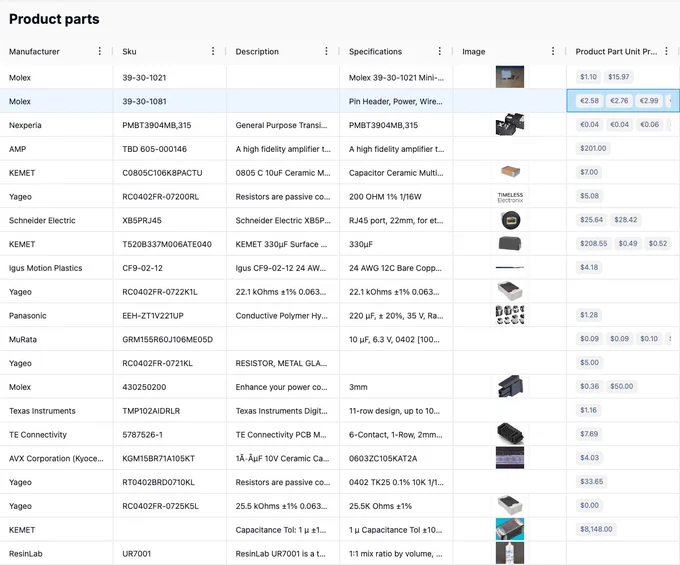Open the KEMET 1 µ capacitance thumbnail

click(x=510, y=529)
